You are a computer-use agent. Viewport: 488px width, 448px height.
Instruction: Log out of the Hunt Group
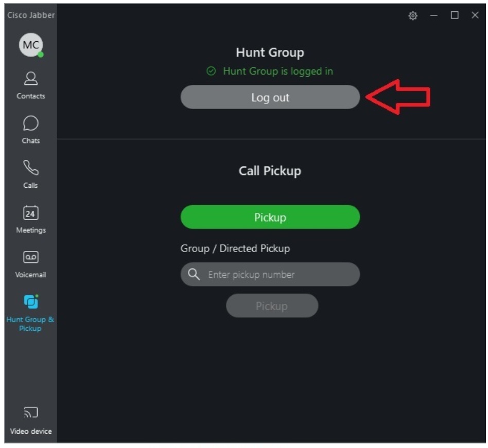point(270,97)
